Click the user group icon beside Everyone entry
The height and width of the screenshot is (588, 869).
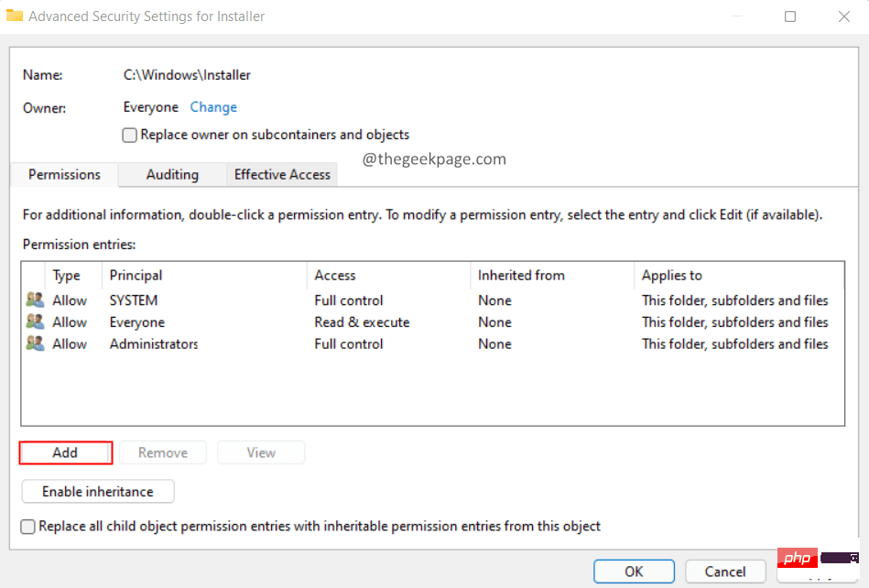click(x=35, y=322)
